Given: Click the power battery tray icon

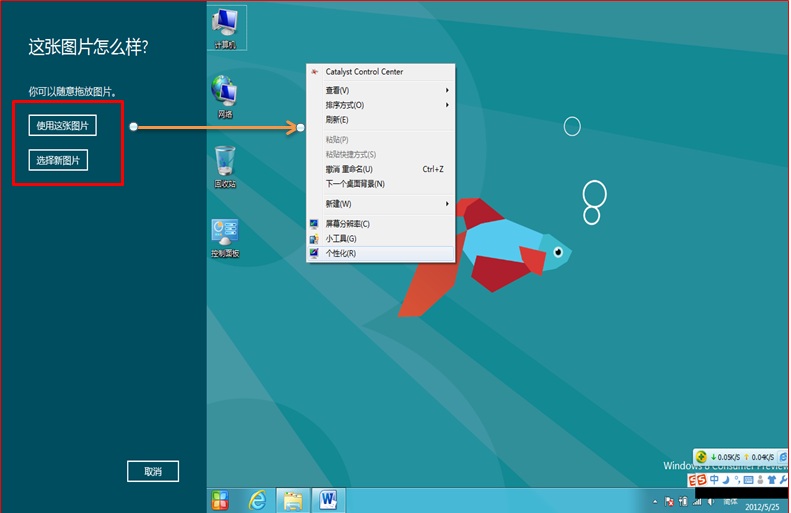Looking at the screenshot, I should click(x=683, y=501).
